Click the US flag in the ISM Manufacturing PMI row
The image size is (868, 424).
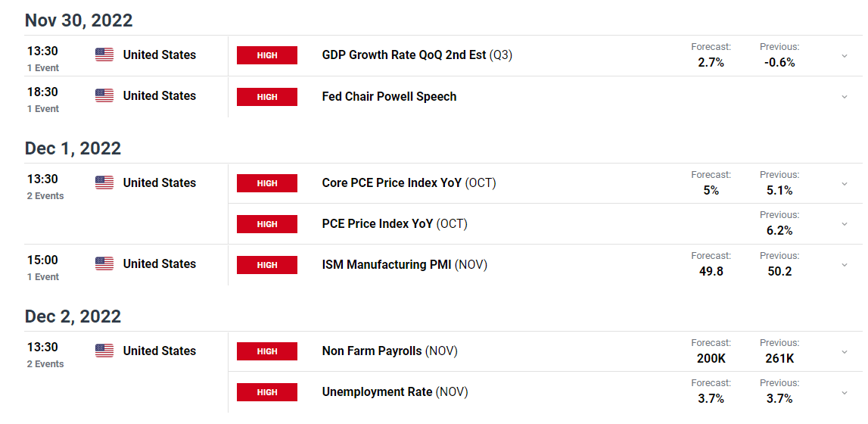(104, 263)
